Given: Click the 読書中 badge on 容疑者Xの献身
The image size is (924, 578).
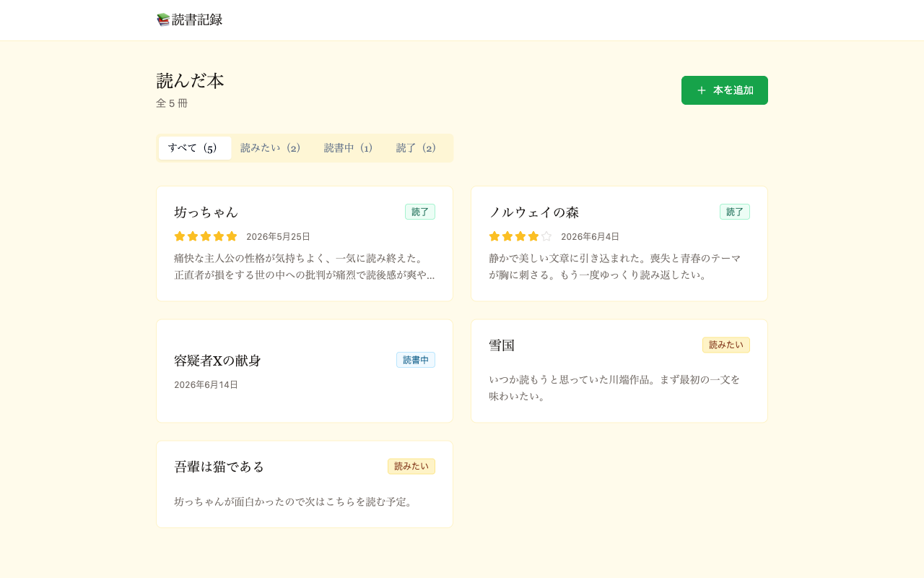Looking at the screenshot, I should click(416, 360).
